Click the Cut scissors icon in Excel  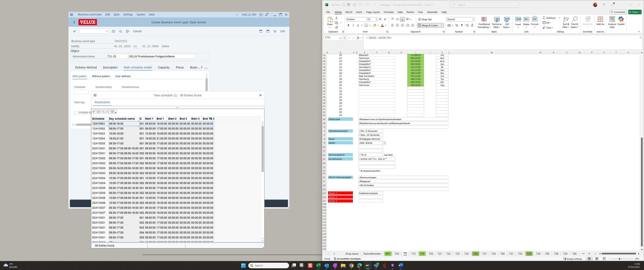tap(336, 18)
